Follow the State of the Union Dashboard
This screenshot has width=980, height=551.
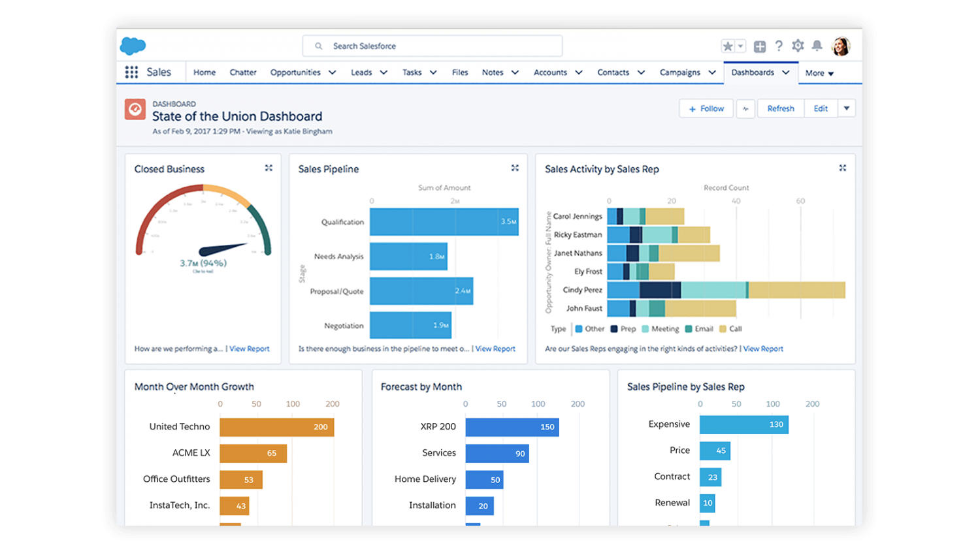pyautogui.click(x=706, y=108)
